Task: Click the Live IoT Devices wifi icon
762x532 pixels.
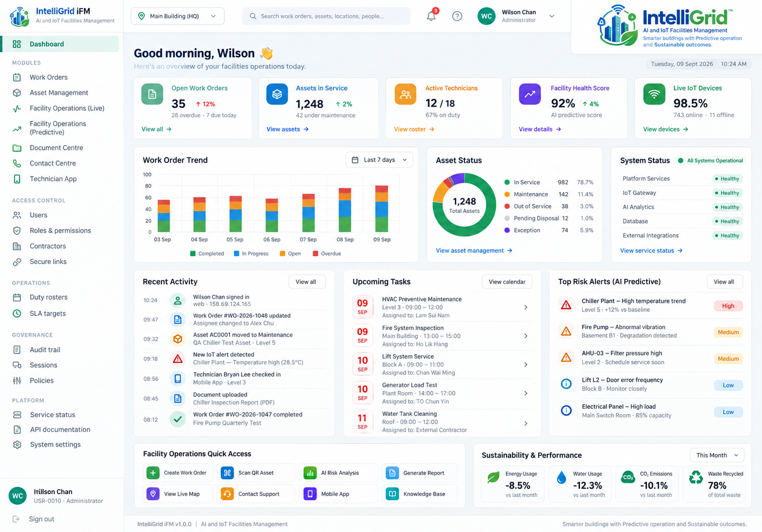Action: (x=654, y=94)
